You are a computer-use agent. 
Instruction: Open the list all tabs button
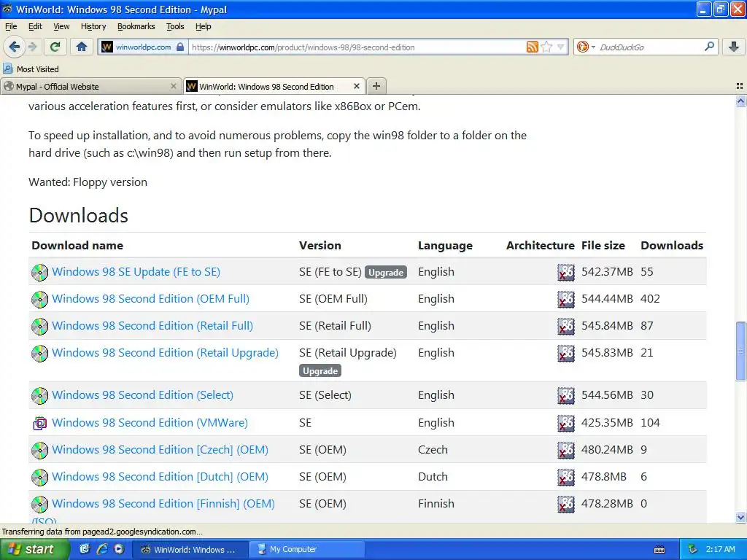(740, 86)
